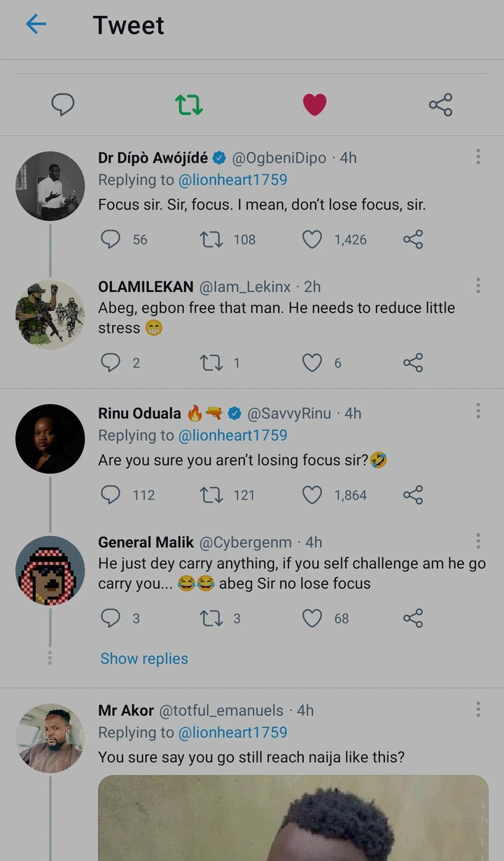Undo retweet via green retweet icon

point(189,105)
